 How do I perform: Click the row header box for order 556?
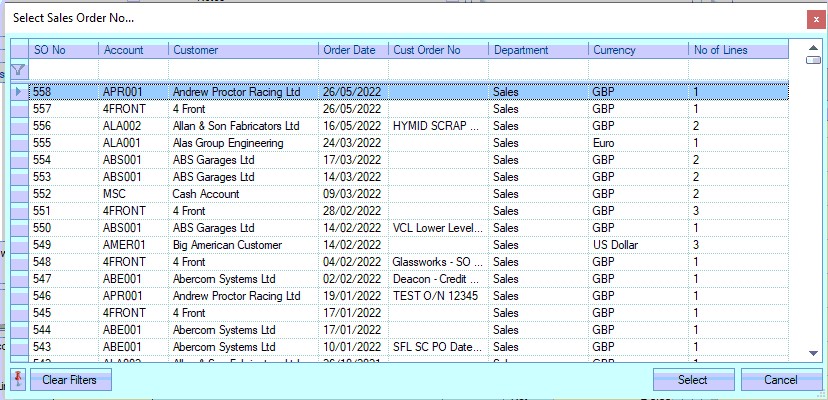click(x=20, y=126)
